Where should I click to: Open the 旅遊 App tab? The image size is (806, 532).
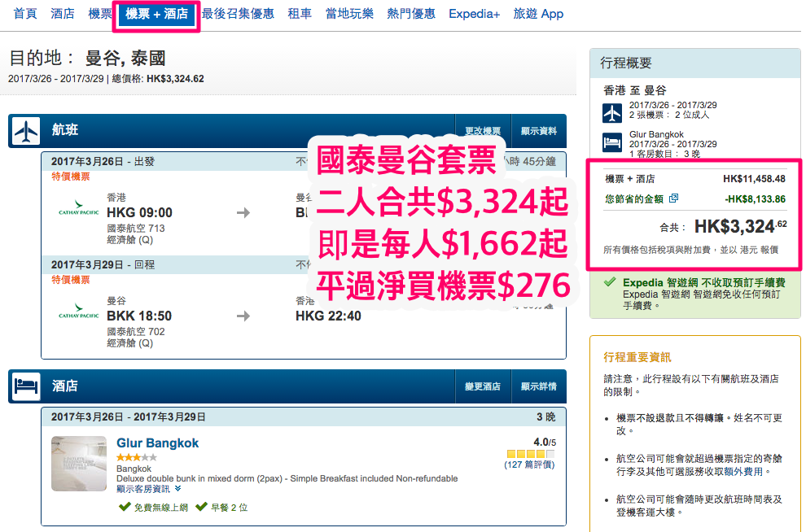[x=538, y=14]
